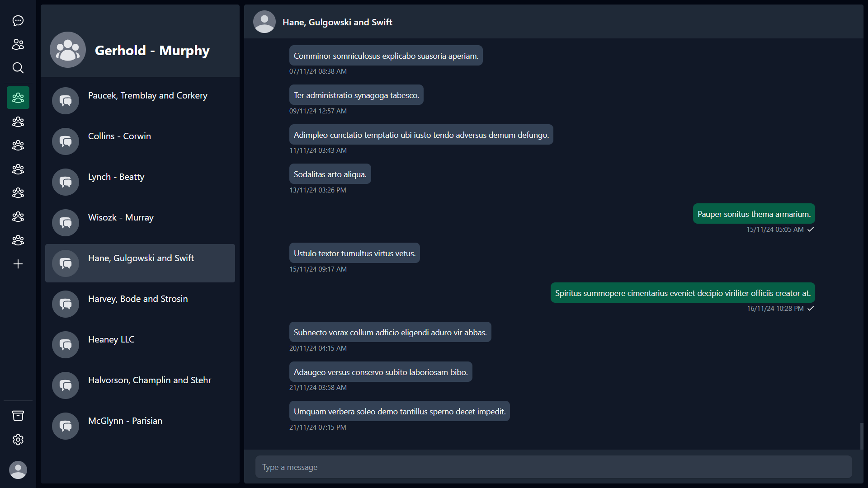Open the chats speech bubble icon
The width and height of the screenshot is (868, 488).
point(18,20)
